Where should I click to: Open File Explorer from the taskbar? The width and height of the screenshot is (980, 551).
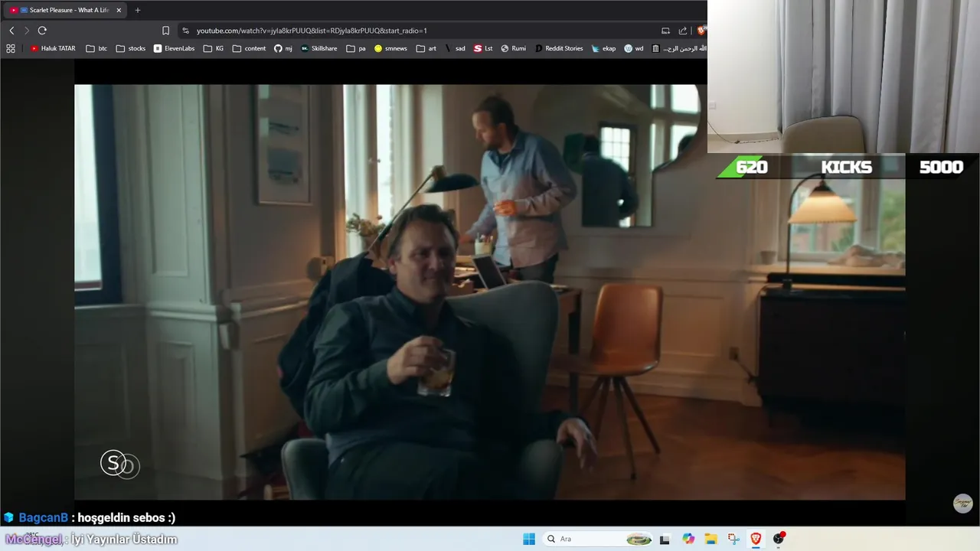tap(710, 539)
